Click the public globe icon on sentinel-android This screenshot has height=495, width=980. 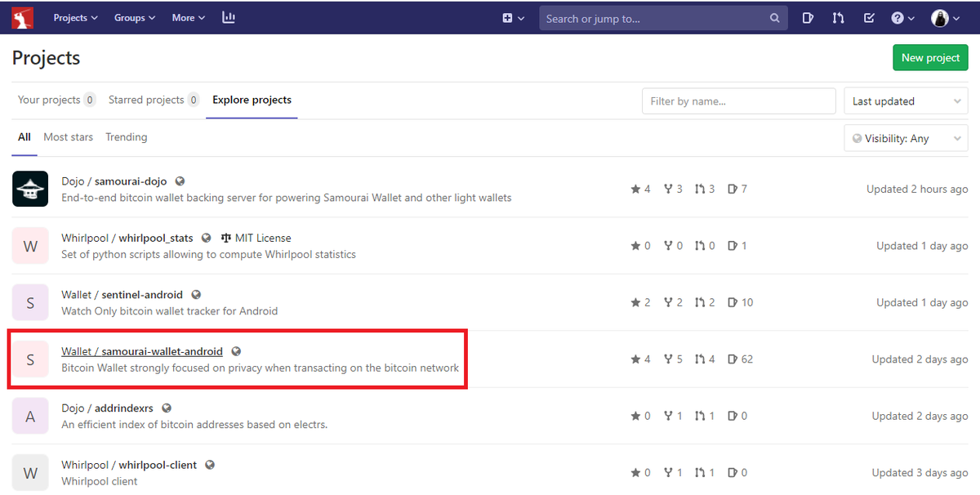(x=196, y=295)
